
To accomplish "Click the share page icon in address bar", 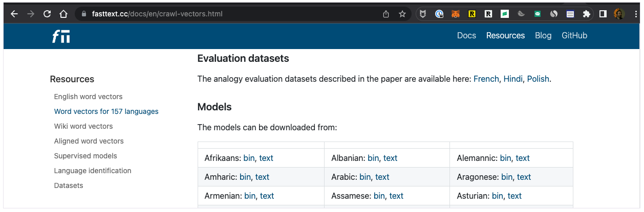I will (x=386, y=14).
